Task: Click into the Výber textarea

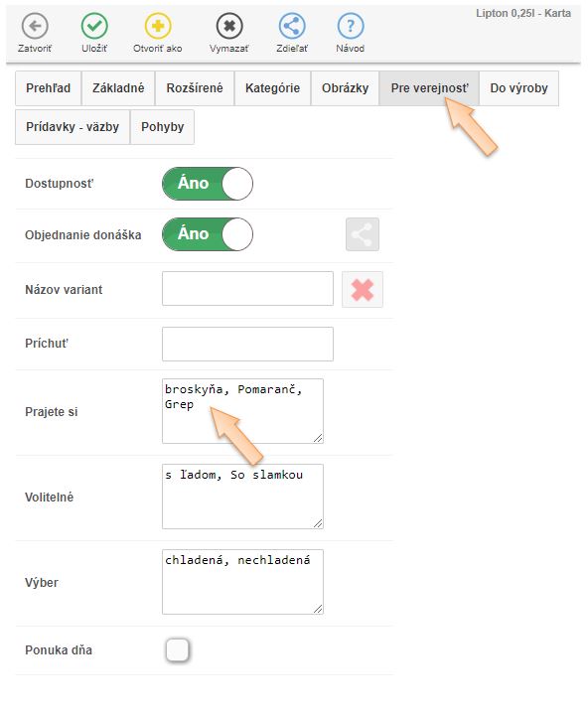Action: pos(242,582)
